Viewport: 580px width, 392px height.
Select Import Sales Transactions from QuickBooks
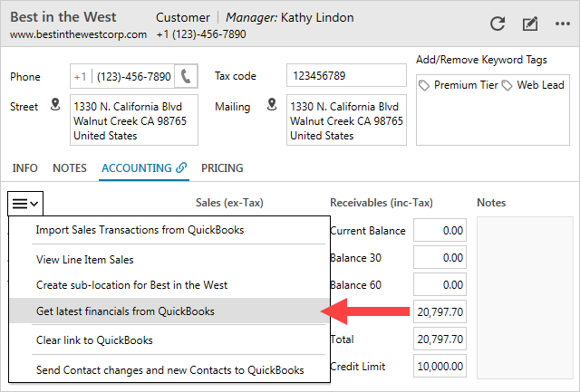click(140, 230)
